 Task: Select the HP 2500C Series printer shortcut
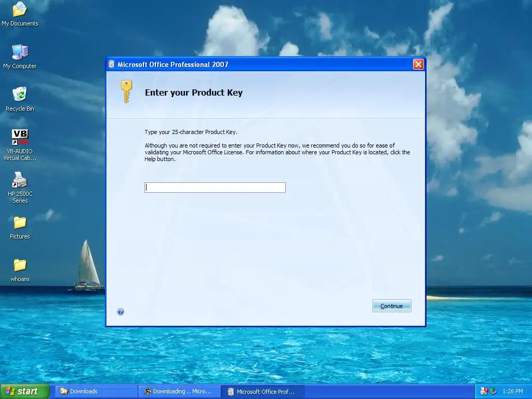click(x=20, y=188)
